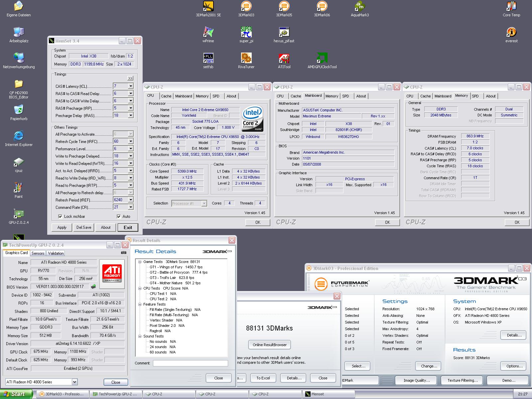Open the CAS# Latency (tCL) dropdown
Screen dimensions: 532x399
click(x=131, y=86)
